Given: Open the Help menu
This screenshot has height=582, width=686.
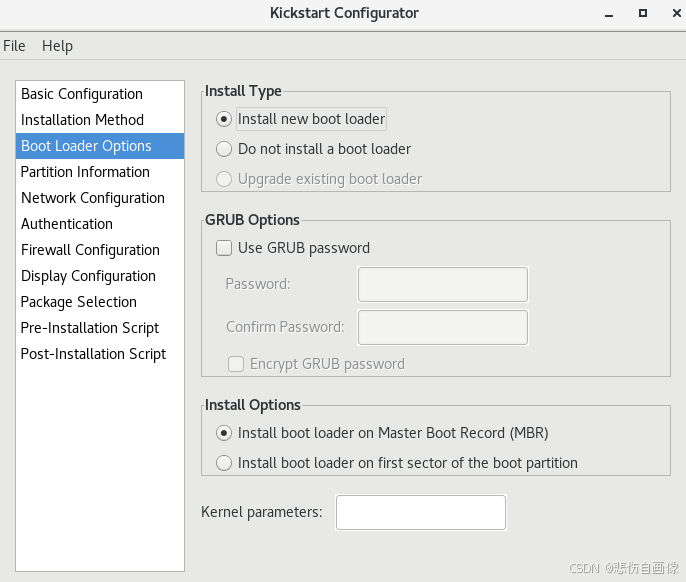Looking at the screenshot, I should point(57,46).
